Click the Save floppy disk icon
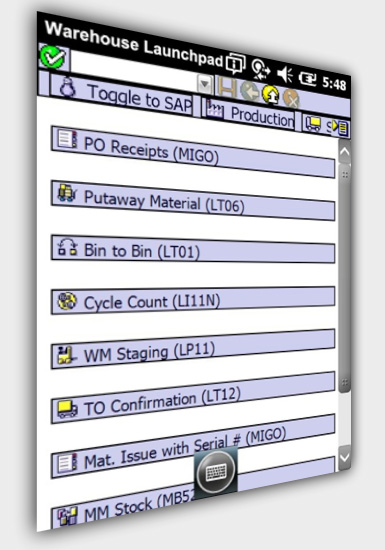Screen dimensions: 385x550 click(227, 87)
